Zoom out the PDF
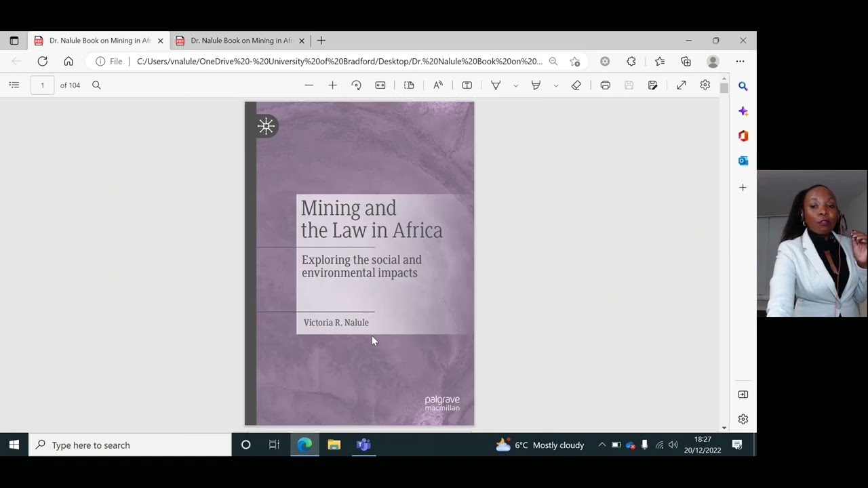The width and height of the screenshot is (868, 488). [309, 85]
